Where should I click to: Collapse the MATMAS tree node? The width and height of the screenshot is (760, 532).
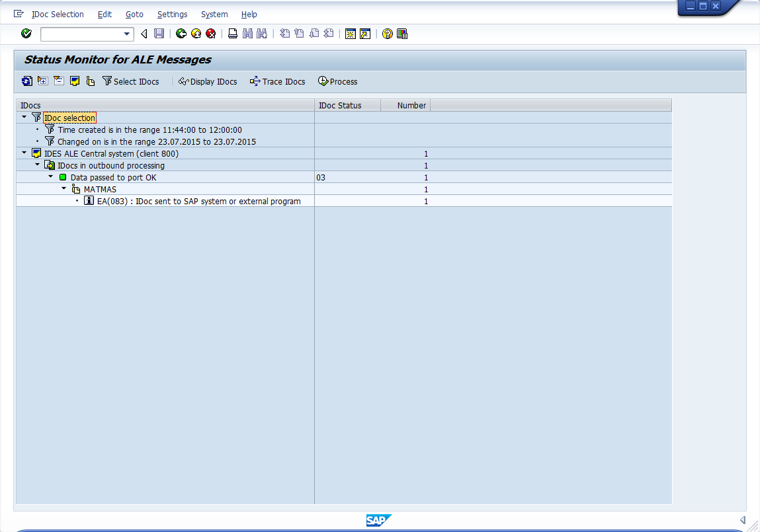64,189
